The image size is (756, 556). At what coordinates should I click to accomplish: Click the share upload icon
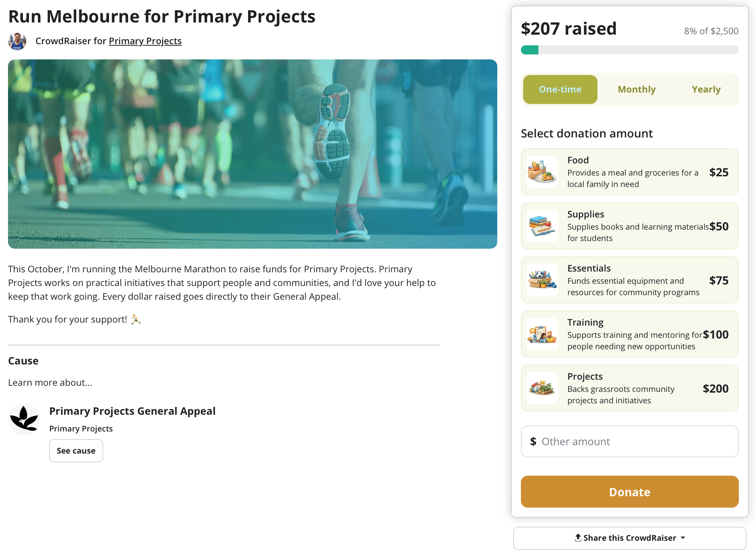578,537
